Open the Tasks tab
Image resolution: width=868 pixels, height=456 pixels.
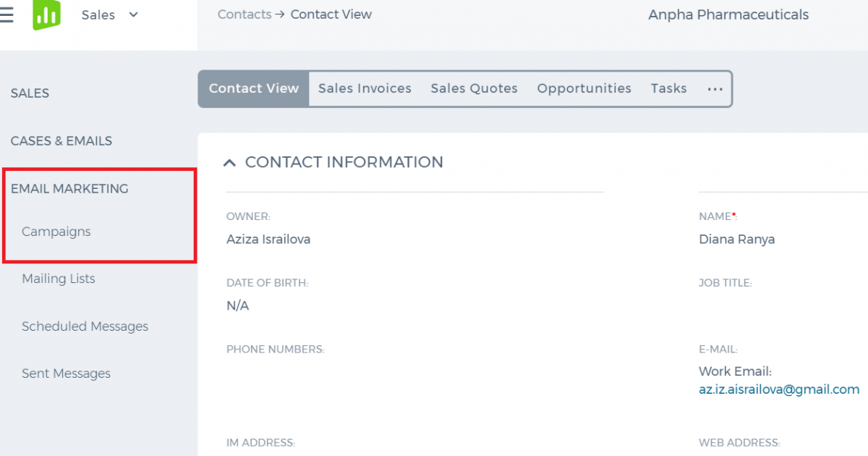tap(668, 88)
